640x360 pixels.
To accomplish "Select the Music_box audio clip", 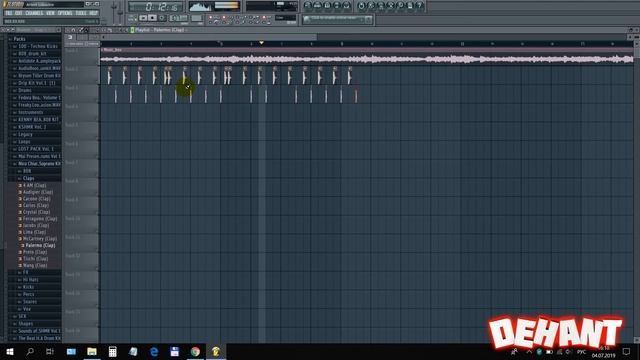I will pyautogui.click(x=367, y=56).
